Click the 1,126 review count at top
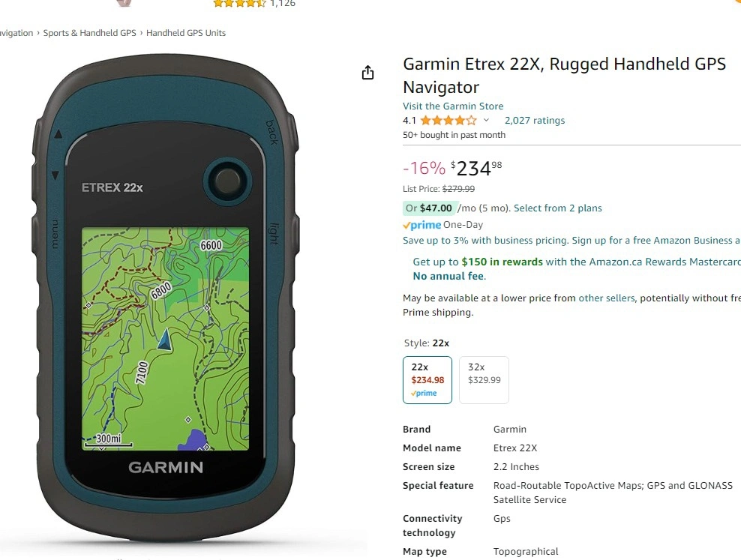The width and height of the screenshot is (741, 560). pos(283,3)
